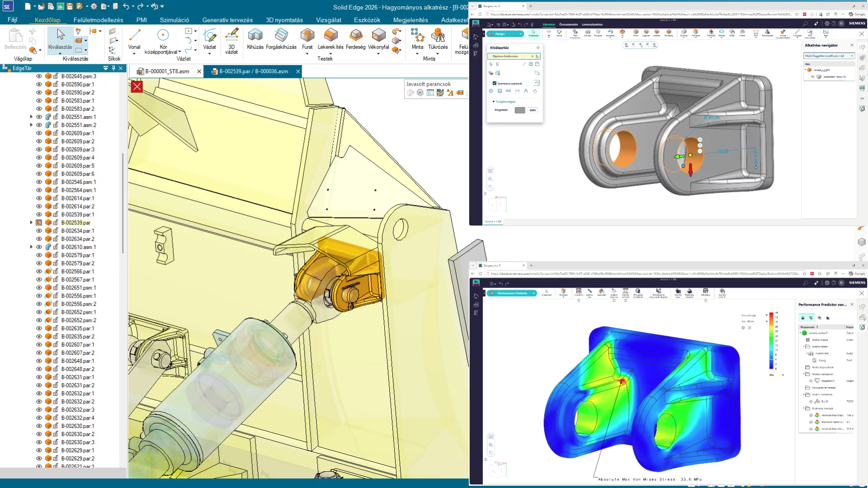This screenshot has width=868, height=488.
Task: Click Siemens logo in top Designcenter window
Action: (x=857, y=23)
